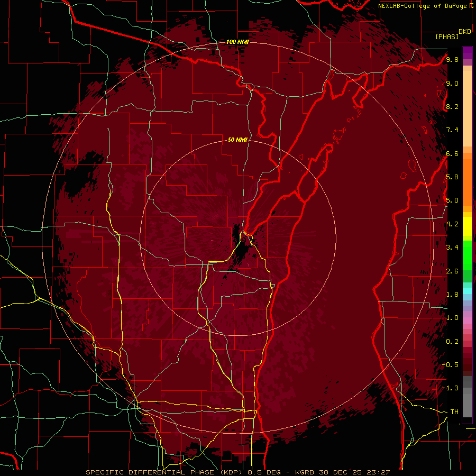Click the 4.2 scale value
Image resolution: width=476 pixels, height=476 pixels.
[452, 224]
